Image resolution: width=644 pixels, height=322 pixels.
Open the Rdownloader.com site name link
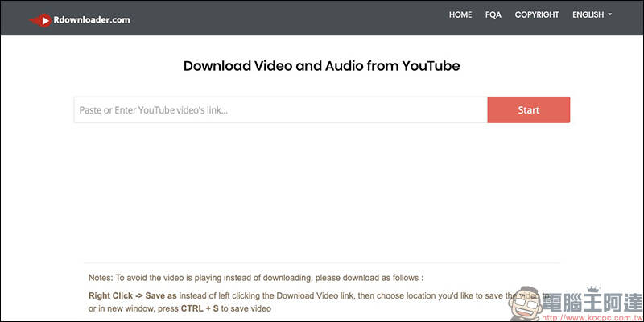(x=92, y=19)
